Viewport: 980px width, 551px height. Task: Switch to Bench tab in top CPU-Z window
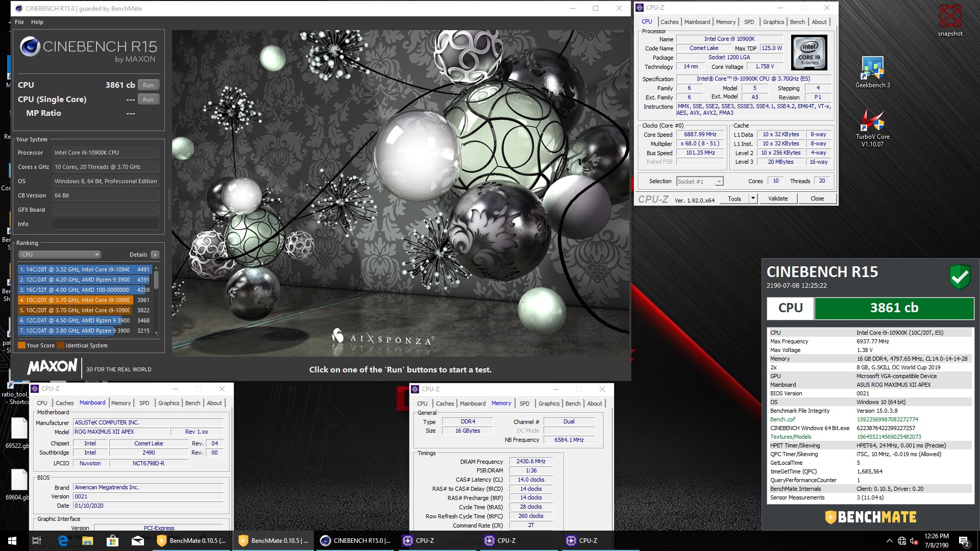click(797, 22)
